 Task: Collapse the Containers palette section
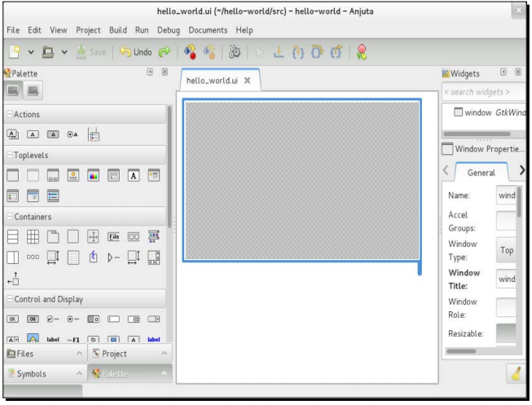8,217
